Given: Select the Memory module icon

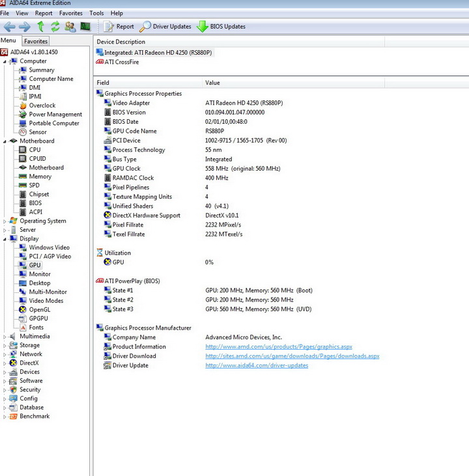Looking at the screenshot, I should (x=23, y=176).
